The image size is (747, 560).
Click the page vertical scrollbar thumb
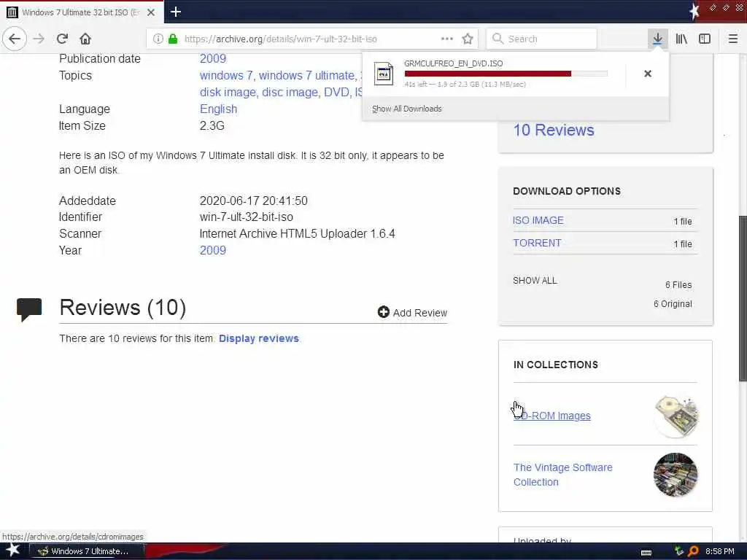(x=743, y=298)
